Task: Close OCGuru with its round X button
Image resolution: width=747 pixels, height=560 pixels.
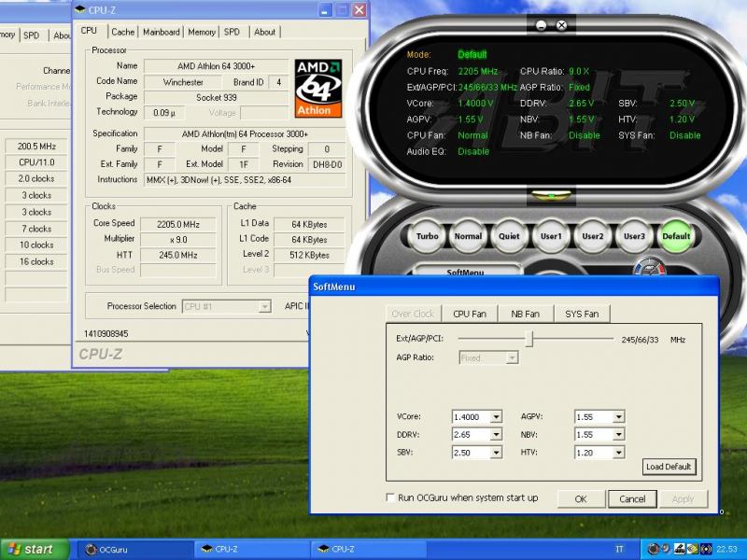Action: 562,25
